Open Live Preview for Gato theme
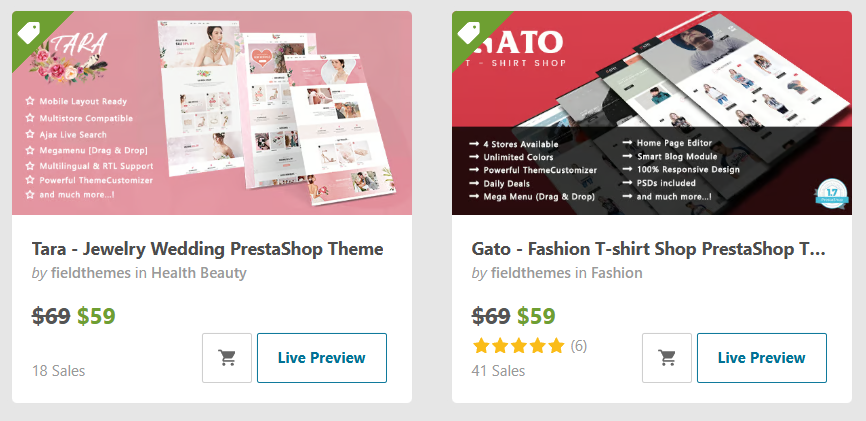The width and height of the screenshot is (866, 421). (761, 358)
